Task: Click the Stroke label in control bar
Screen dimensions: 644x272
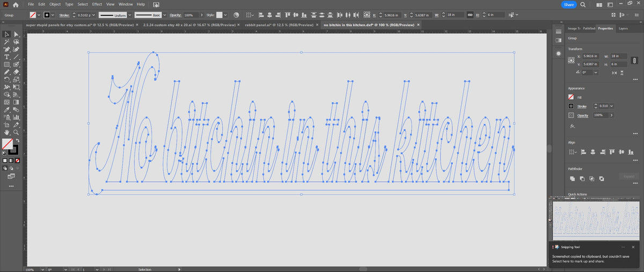Action: 64,15
